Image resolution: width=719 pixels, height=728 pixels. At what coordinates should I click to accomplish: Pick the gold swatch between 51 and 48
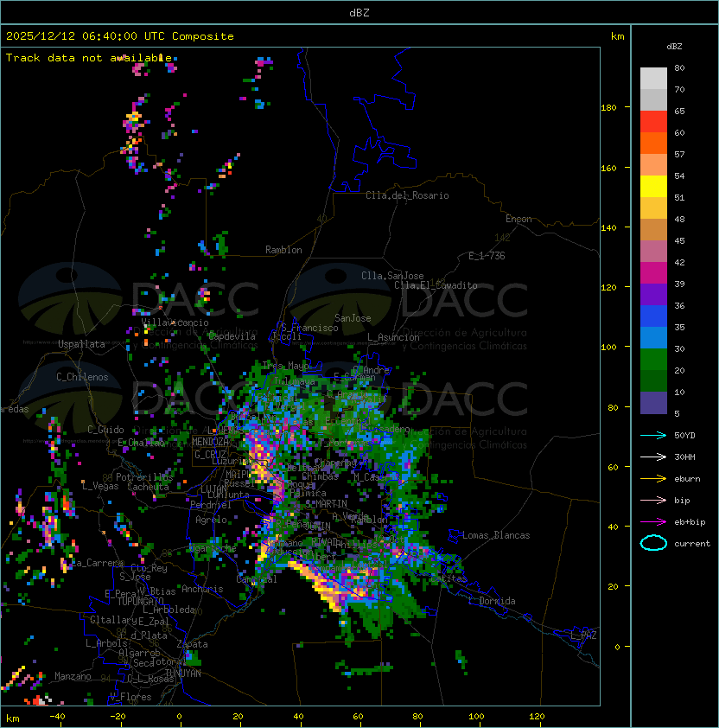[653, 208]
